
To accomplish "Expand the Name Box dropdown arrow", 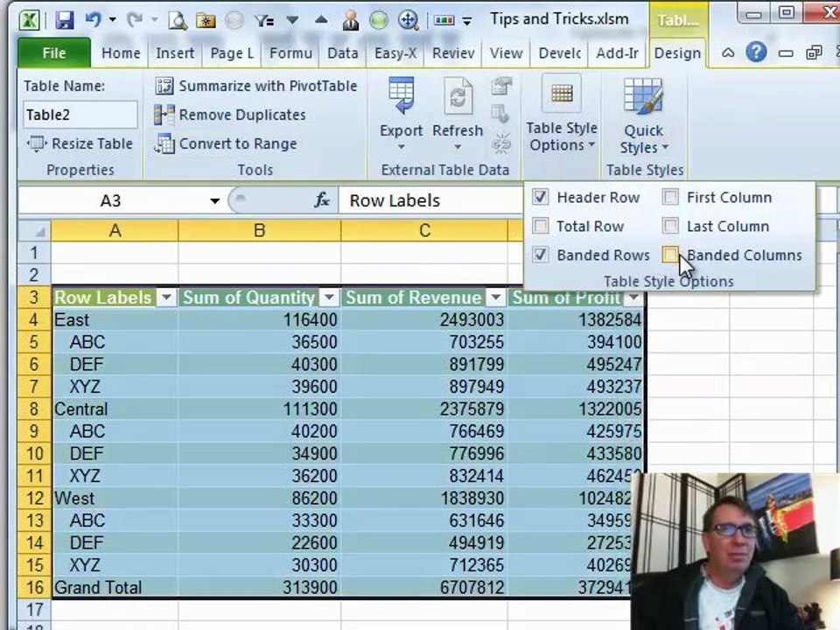I will coord(215,201).
